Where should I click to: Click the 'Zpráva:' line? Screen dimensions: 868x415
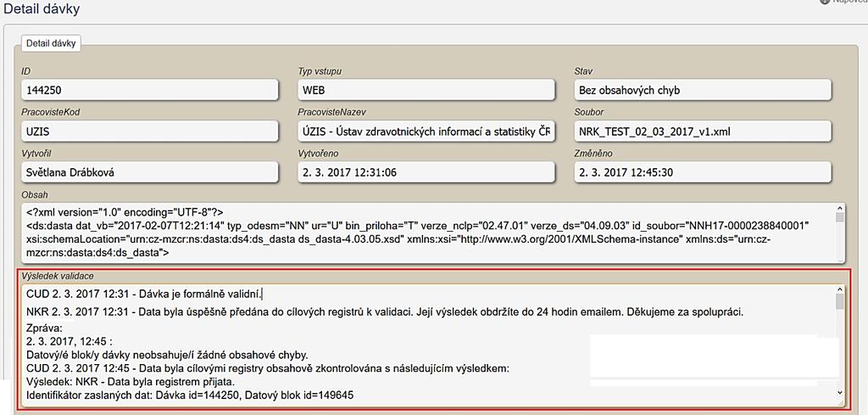click(x=45, y=328)
